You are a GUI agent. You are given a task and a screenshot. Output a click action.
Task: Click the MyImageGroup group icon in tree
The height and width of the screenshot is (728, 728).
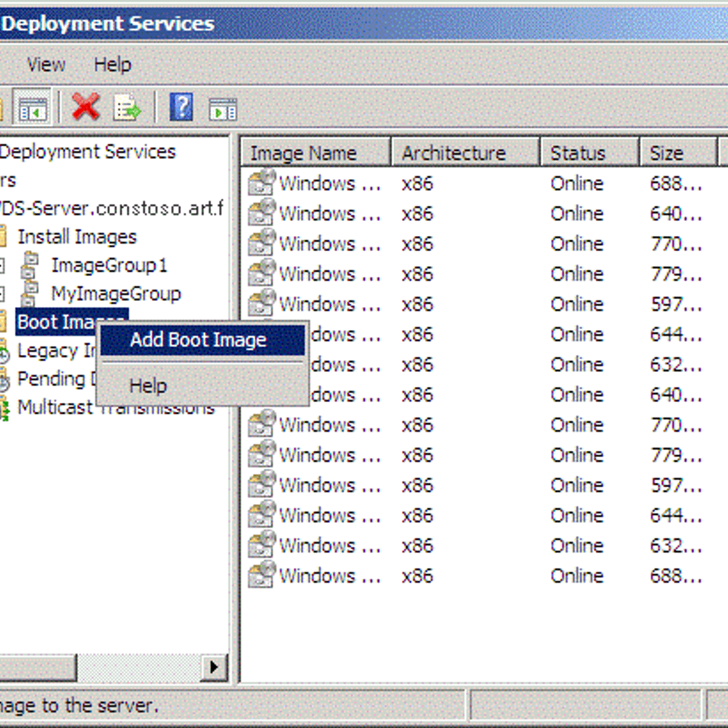pos(30,294)
